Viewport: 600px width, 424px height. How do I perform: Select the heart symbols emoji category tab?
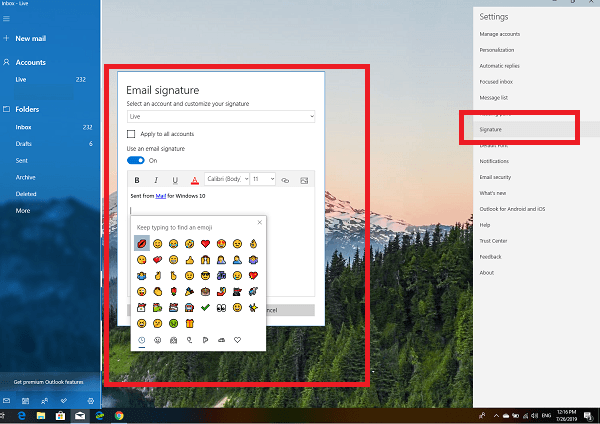point(237,340)
